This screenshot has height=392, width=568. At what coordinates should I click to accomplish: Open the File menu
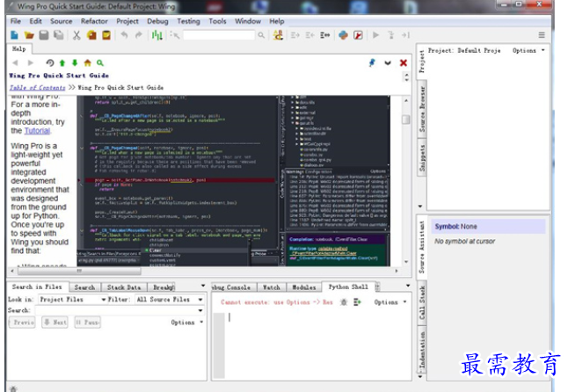[16, 21]
